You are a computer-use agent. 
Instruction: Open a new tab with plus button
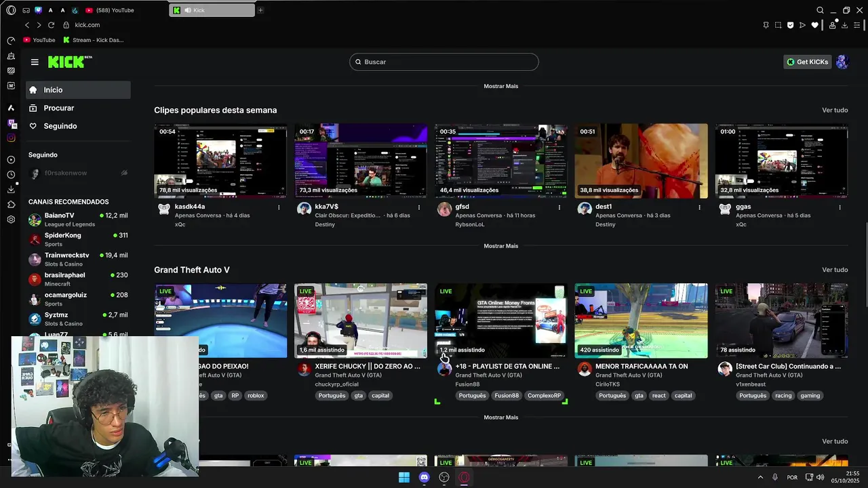point(260,10)
